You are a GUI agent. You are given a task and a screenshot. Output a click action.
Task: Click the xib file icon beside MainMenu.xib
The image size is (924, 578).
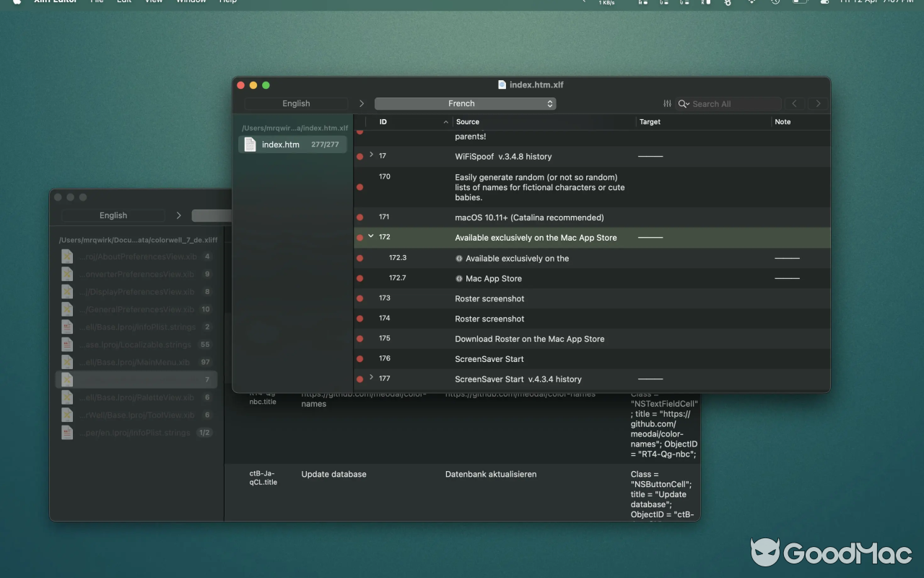coord(66,362)
